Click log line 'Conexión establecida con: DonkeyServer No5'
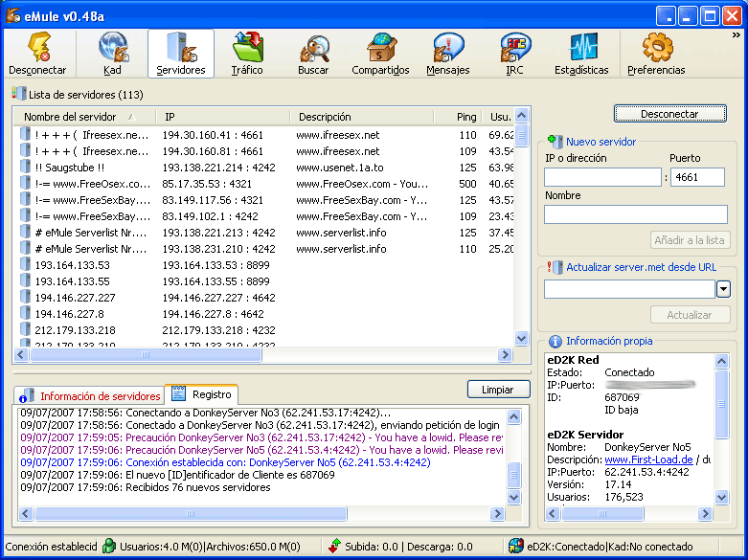748x560 pixels. coord(225,462)
